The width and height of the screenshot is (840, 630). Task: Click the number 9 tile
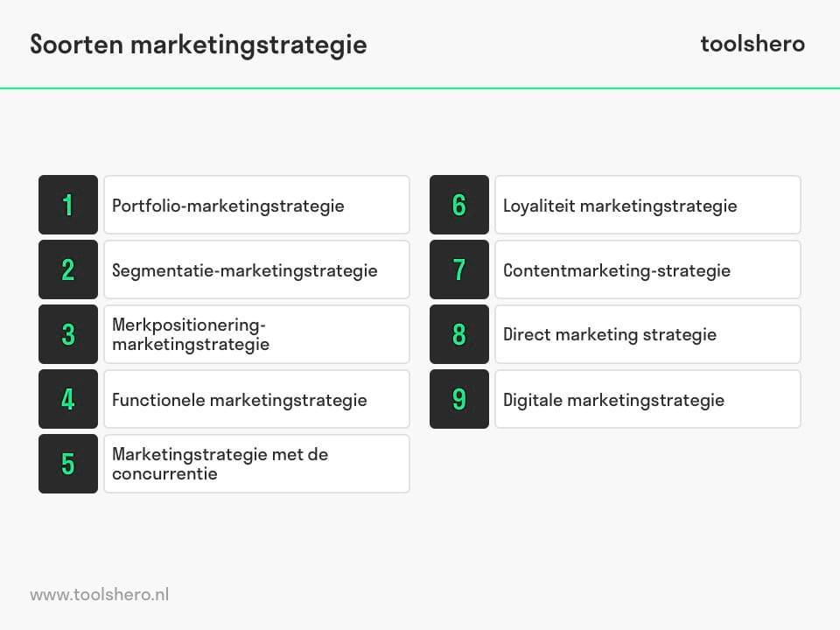(459, 399)
